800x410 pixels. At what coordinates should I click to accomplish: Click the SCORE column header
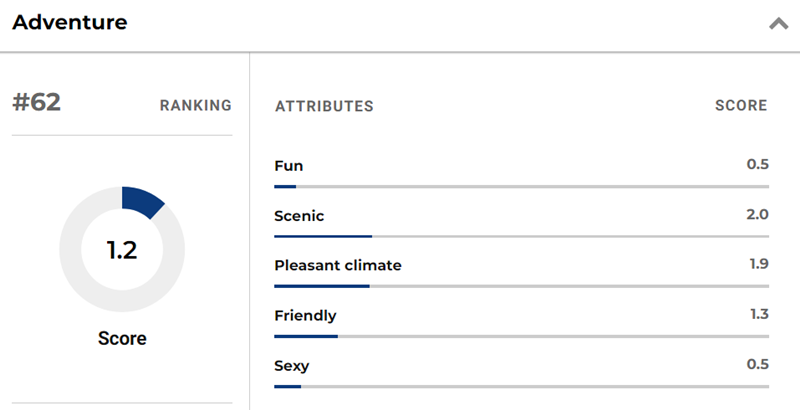pyautogui.click(x=741, y=106)
